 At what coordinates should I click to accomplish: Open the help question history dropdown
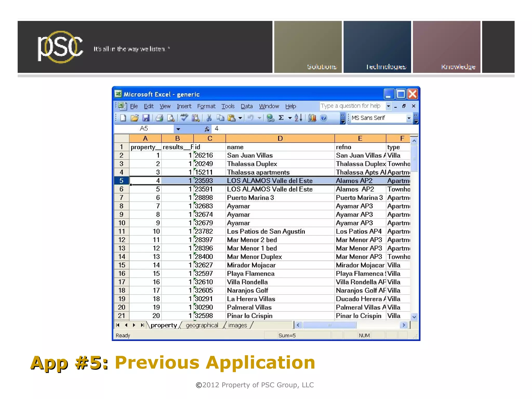388,106
